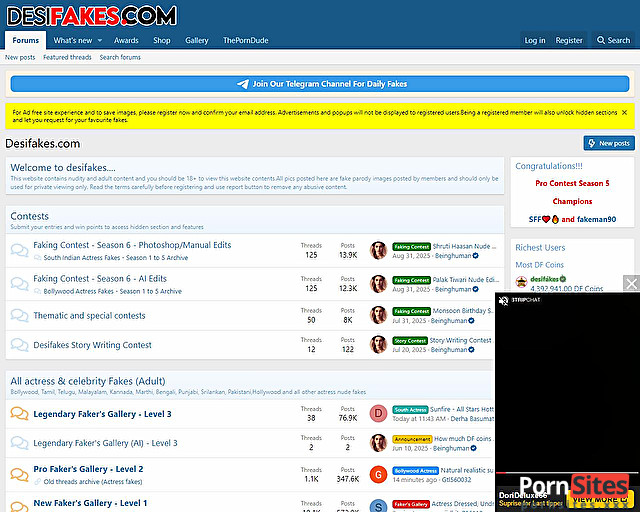
Task: Click the chat icon for Season 6 Photoshop/Manual Edits
Action: 19,250
